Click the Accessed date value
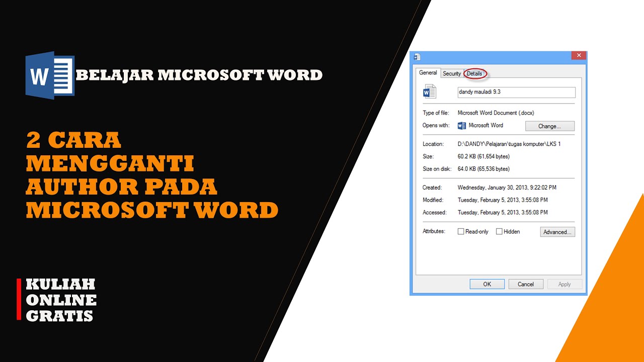 tap(503, 213)
